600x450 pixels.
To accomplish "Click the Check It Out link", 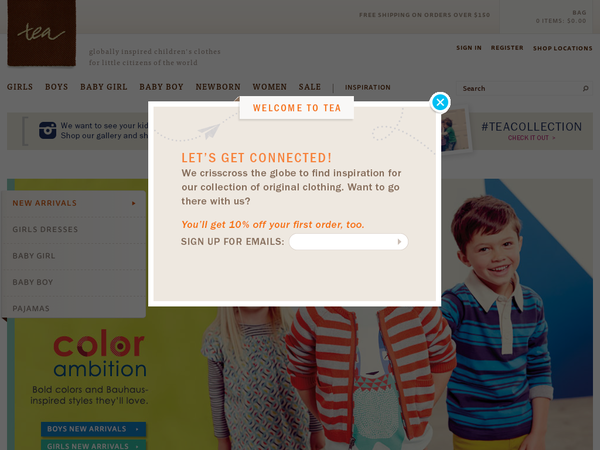I will pyautogui.click(x=531, y=138).
